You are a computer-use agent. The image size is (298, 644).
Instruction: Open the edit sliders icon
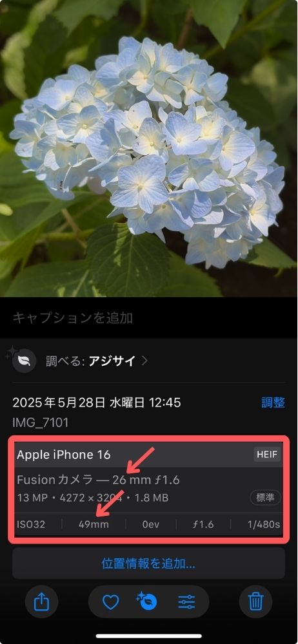pos(186,602)
